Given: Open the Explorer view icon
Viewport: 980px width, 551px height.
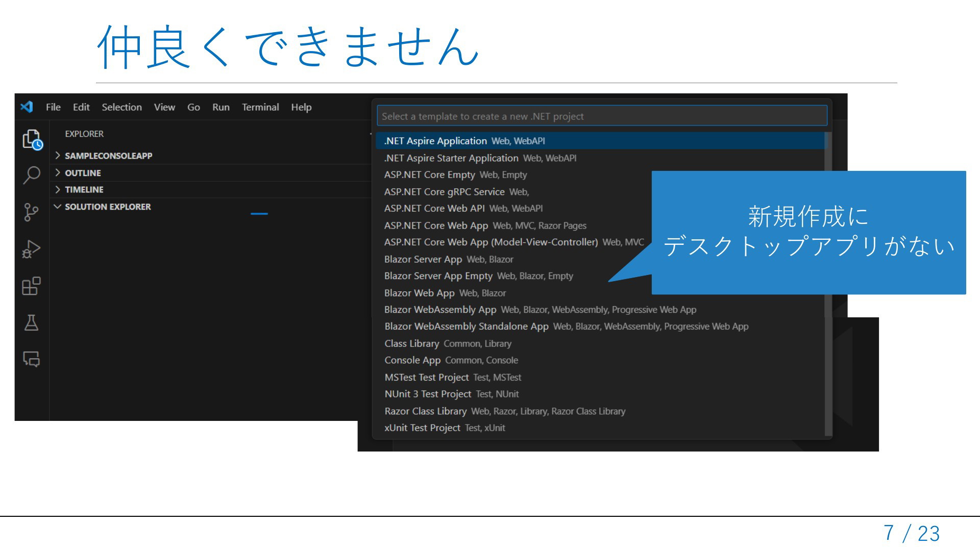Looking at the screenshot, I should [32, 139].
